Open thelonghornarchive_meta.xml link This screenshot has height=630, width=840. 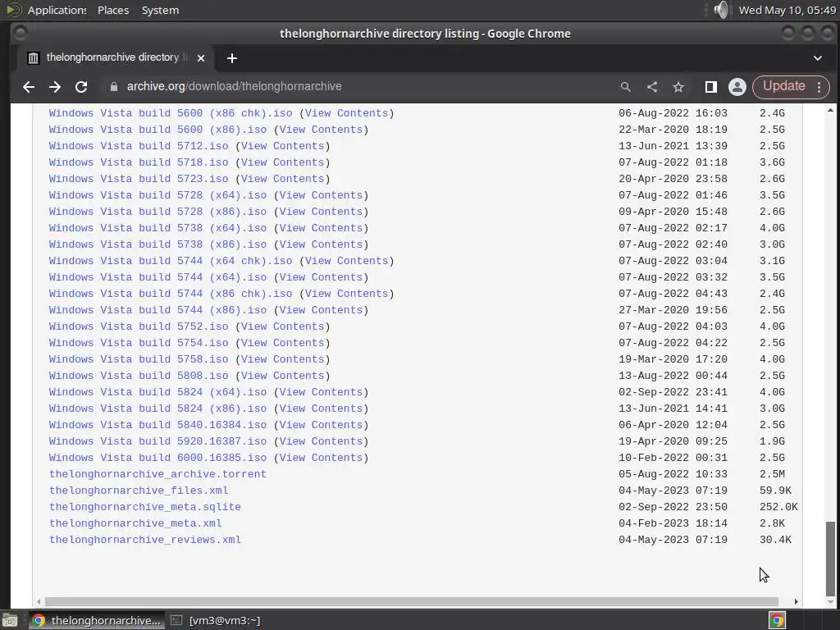click(135, 523)
